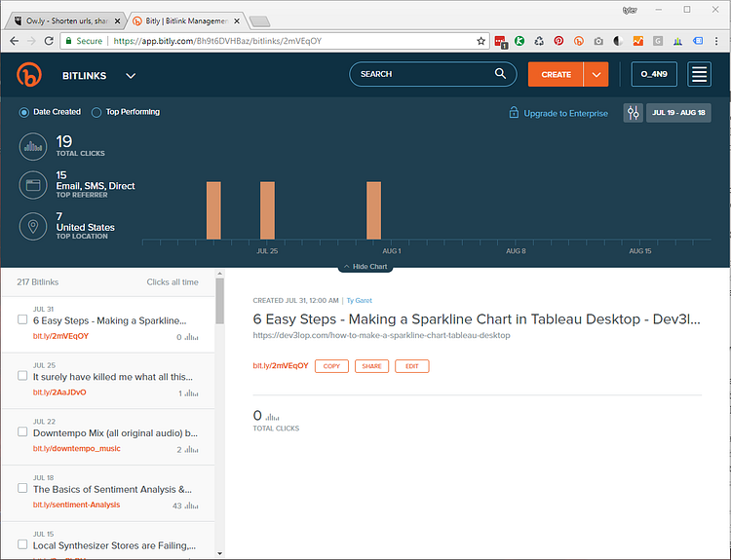Viewport: 731px width, 560px height.
Task: Check the It surely have killed me checkbox
Action: (x=22, y=376)
